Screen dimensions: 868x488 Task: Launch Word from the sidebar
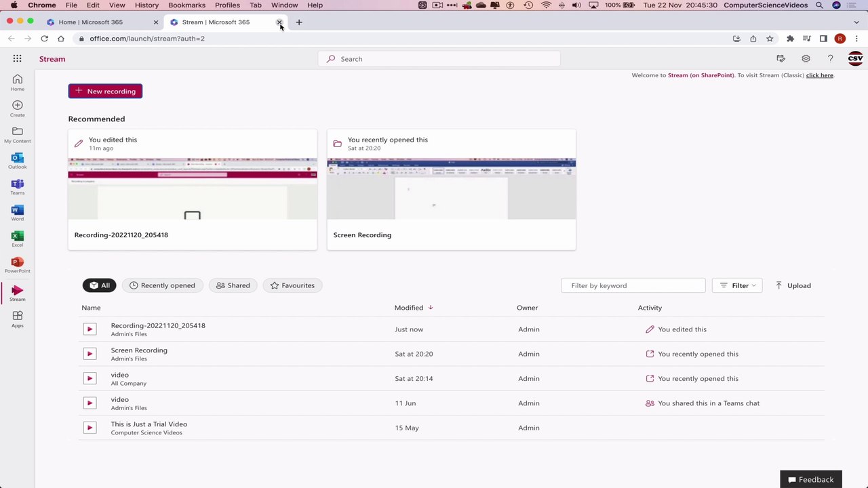point(17,213)
